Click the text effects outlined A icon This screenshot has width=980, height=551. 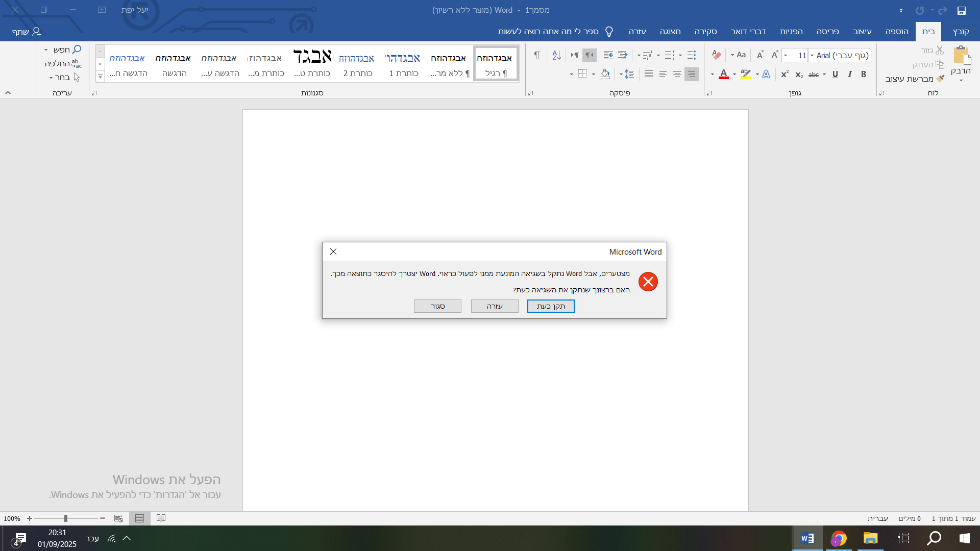[766, 74]
